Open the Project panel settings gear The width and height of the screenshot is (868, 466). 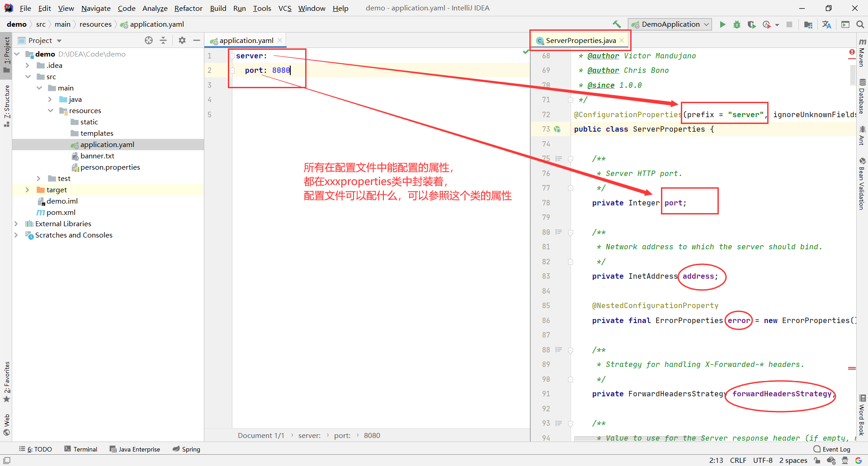[x=182, y=40]
